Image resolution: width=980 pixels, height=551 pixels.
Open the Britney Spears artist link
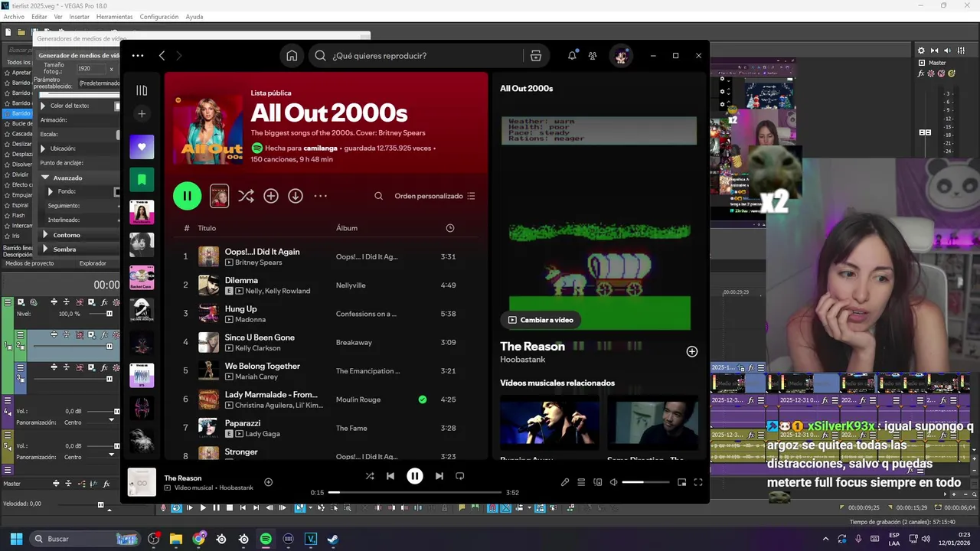[259, 262]
